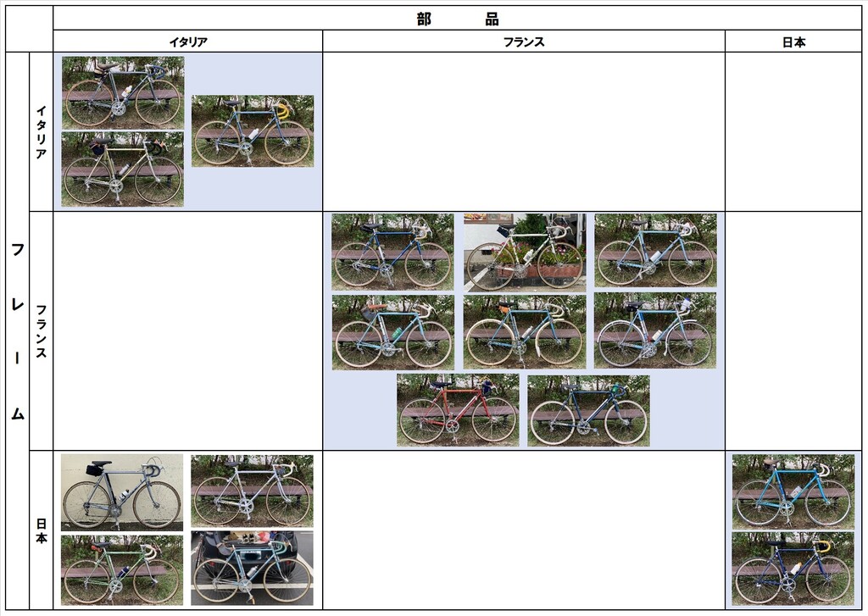Click the dark blue bicycle beside the red one

point(588,411)
